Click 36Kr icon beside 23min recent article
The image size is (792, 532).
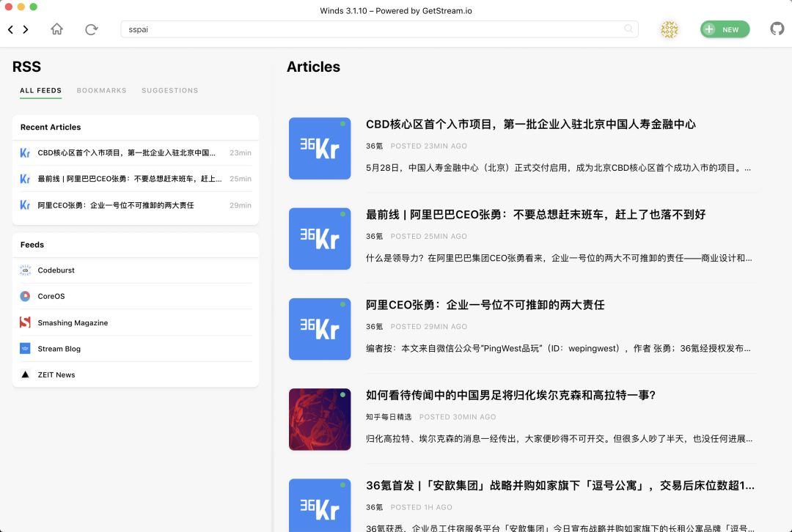pos(25,153)
